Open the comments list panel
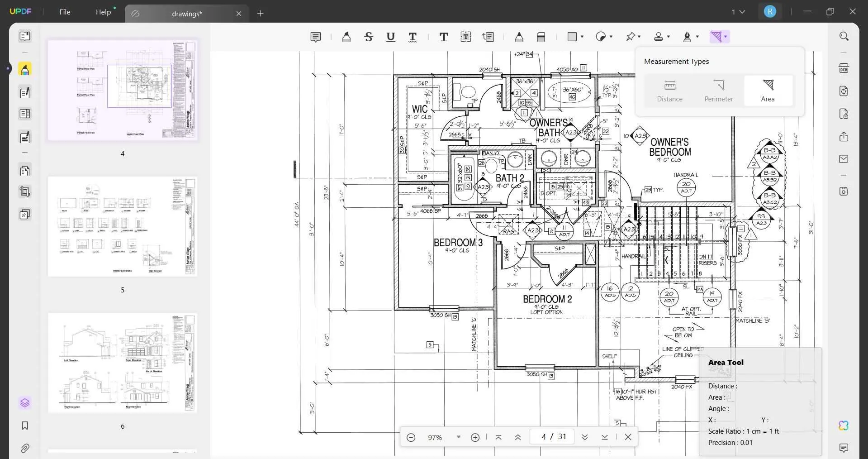Screen dimensions: 868x459 [844, 448]
